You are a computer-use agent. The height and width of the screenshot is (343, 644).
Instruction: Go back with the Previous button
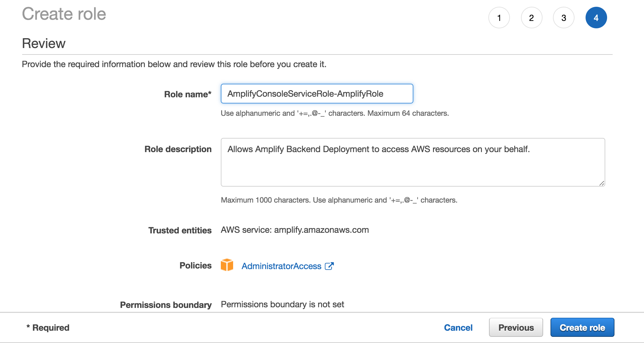[x=516, y=327]
